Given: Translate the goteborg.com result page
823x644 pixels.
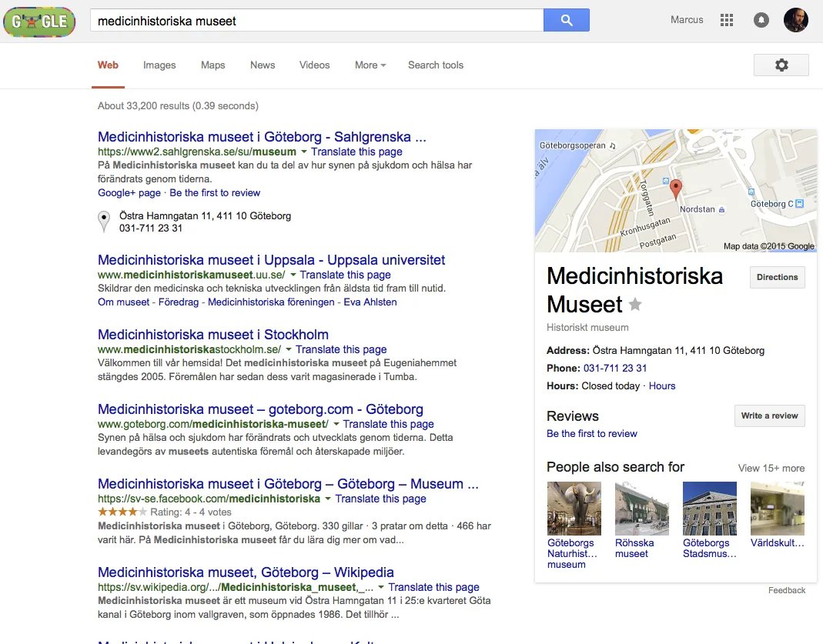Looking at the screenshot, I should click(x=389, y=424).
